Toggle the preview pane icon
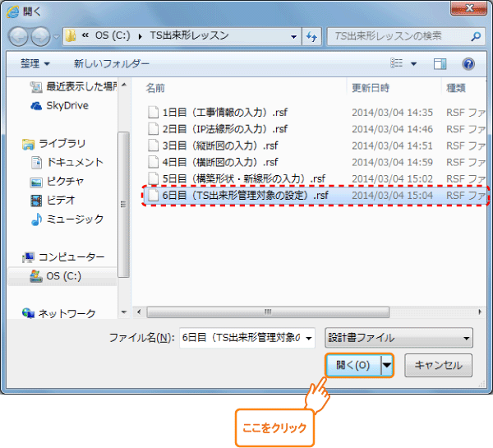 440,63
